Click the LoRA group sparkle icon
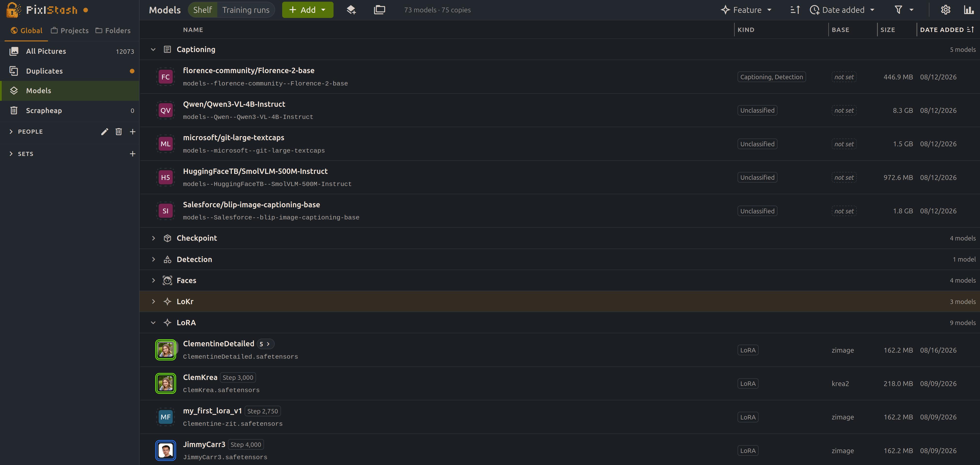Screen dimensions: 980x465 point(167,323)
